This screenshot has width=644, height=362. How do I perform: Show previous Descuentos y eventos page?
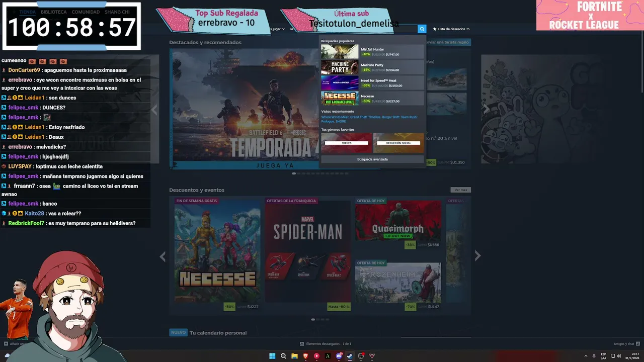(163, 257)
